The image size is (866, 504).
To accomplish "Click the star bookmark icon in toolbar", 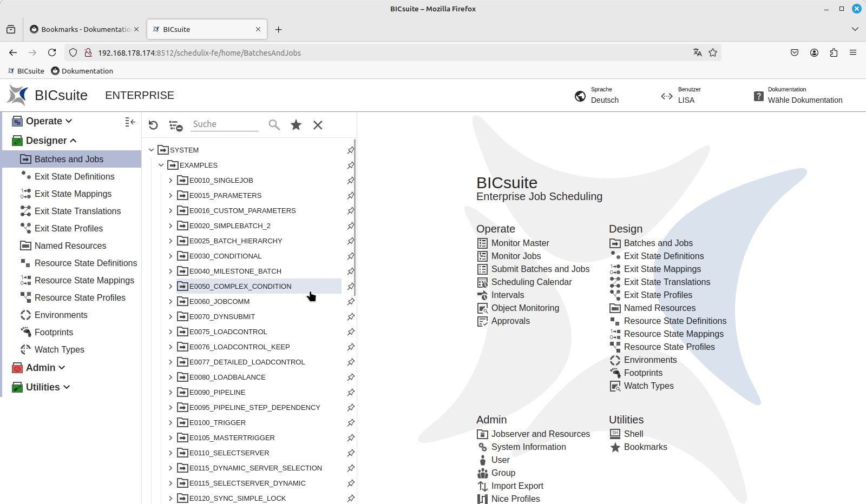I will [296, 125].
